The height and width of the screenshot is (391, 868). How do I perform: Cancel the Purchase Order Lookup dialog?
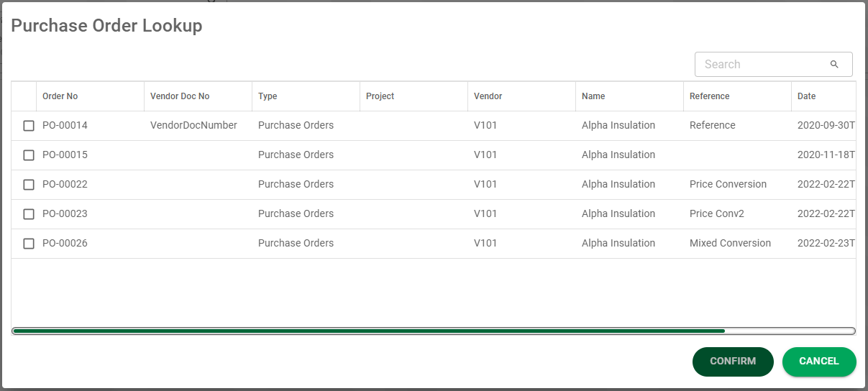(x=819, y=362)
